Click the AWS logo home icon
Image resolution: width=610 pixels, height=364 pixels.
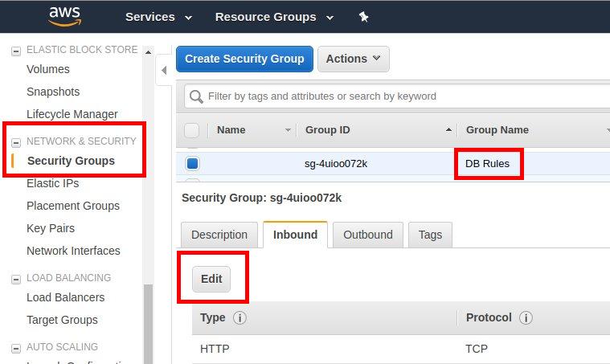click(x=65, y=16)
